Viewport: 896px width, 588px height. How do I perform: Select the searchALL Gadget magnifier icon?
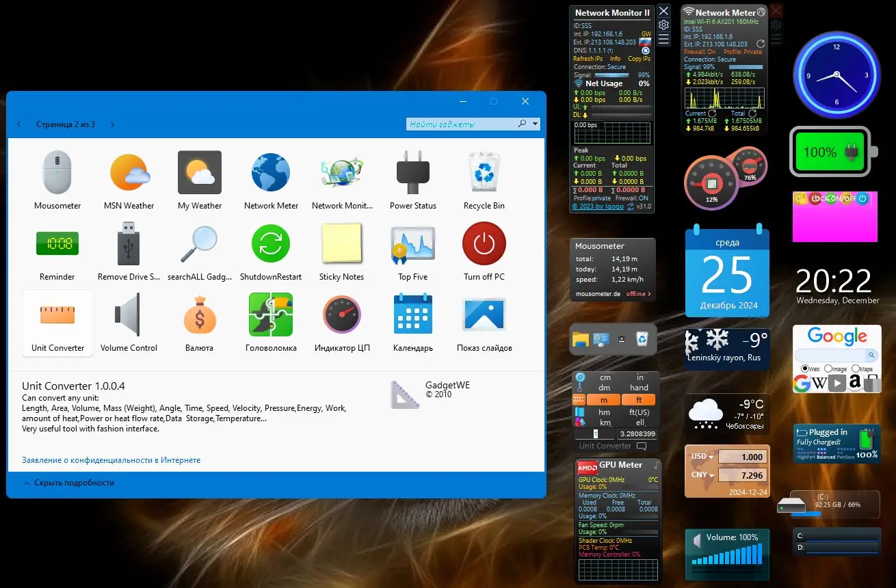point(200,243)
